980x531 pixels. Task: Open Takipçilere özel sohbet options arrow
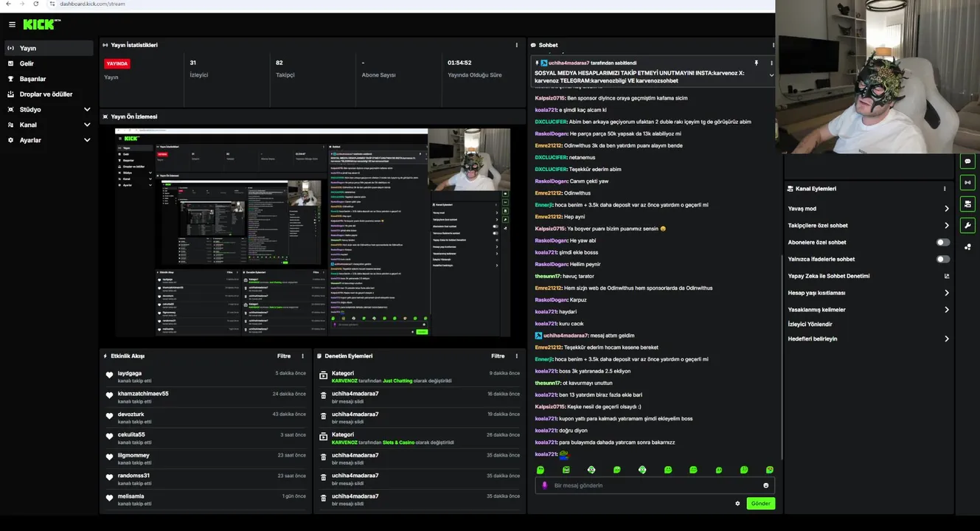947,226
